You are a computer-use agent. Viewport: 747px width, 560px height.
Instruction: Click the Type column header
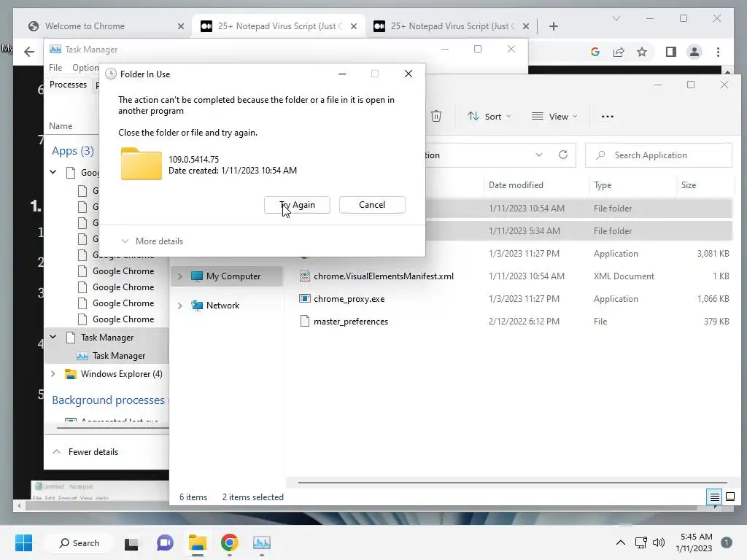click(x=603, y=184)
